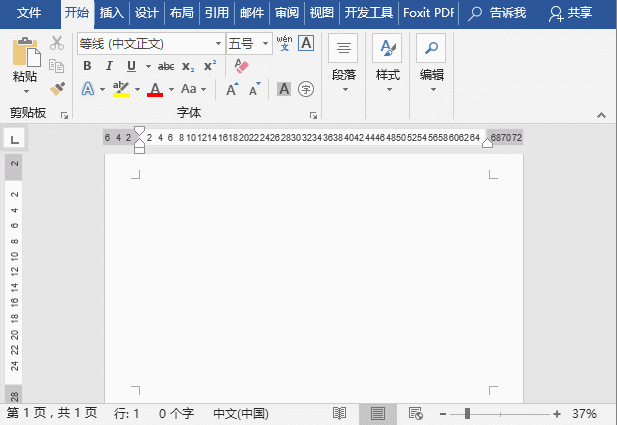Switch to the Layout (布局) tab
The image size is (617, 425).
[182, 13]
